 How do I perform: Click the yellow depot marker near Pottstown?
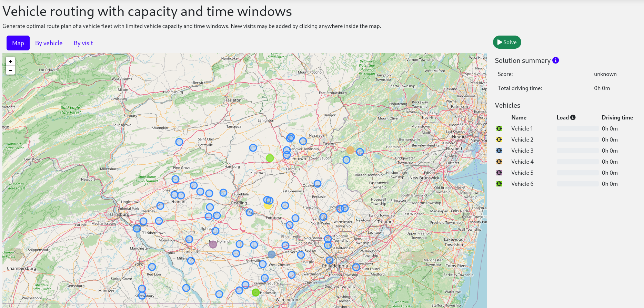pyautogui.click(x=268, y=206)
